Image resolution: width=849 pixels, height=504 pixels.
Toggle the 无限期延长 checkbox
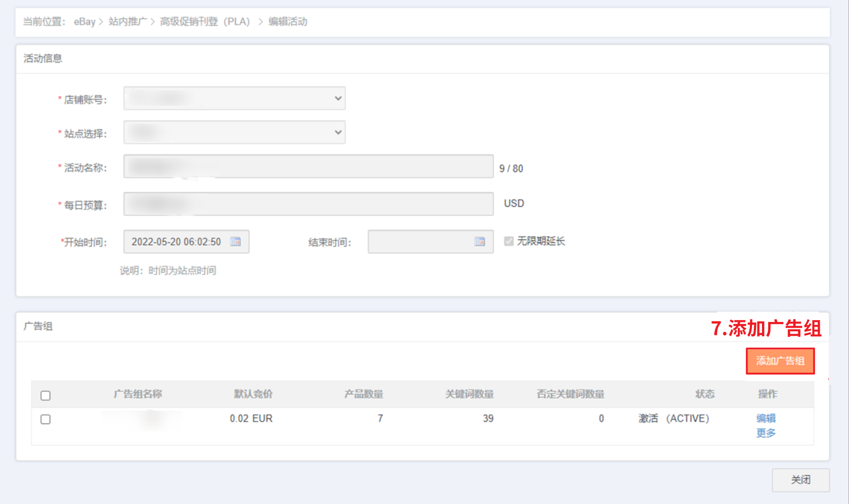click(508, 241)
